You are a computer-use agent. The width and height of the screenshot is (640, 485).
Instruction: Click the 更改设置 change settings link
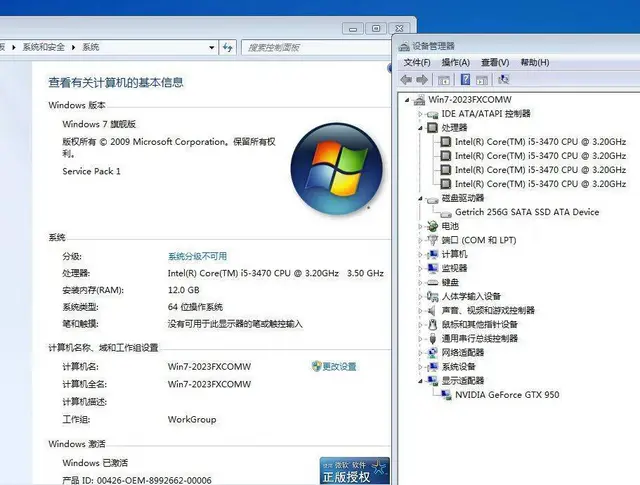click(339, 367)
